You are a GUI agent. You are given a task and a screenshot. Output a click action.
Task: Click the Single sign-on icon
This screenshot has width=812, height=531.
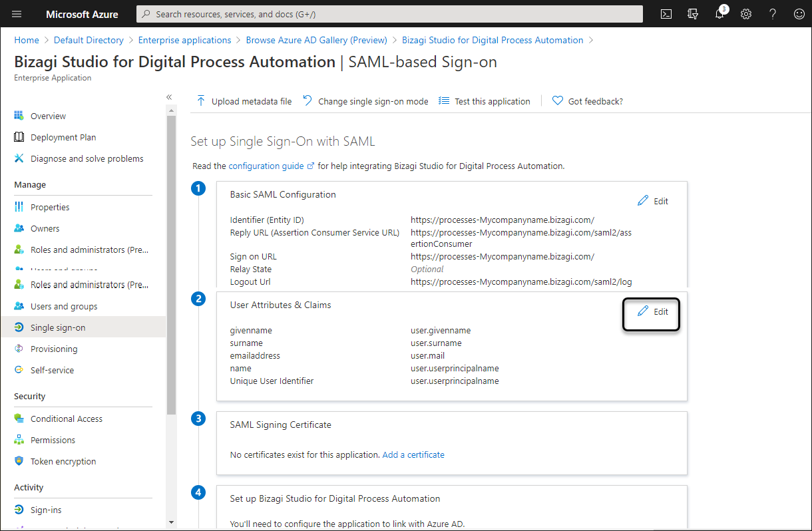pos(19,327)
